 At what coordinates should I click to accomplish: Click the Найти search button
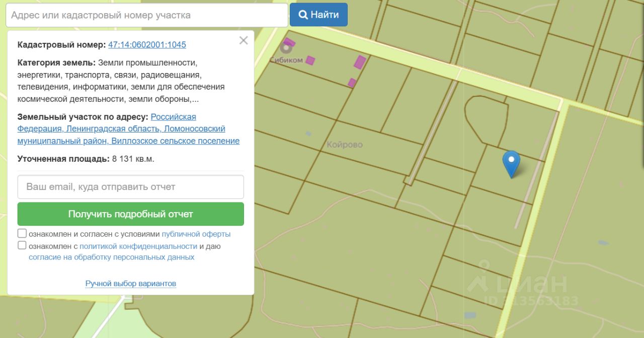click(318, 15)
